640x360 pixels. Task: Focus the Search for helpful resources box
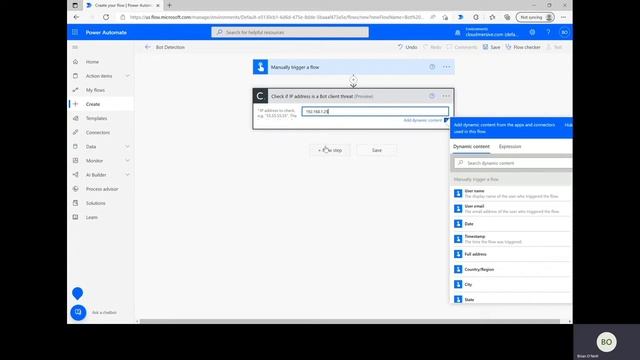point(290,32)
